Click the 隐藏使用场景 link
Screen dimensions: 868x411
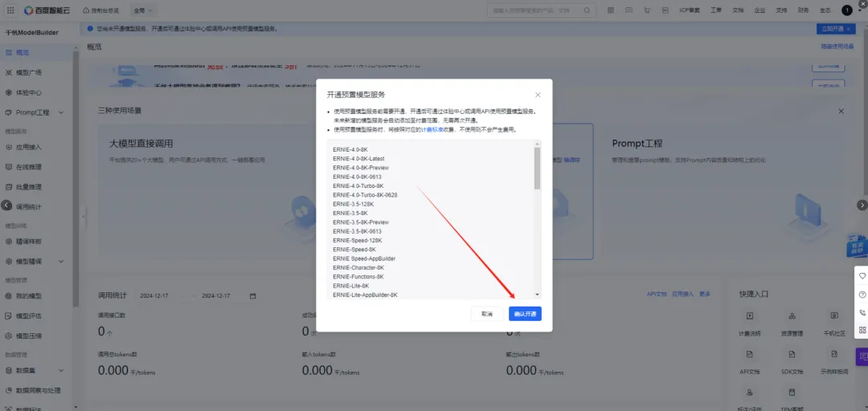837,47
